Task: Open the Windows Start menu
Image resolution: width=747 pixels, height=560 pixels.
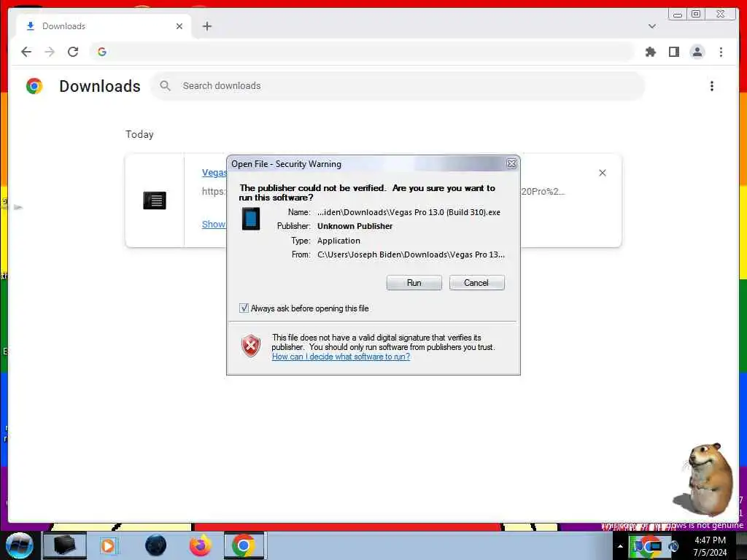Action: point(19,545)
